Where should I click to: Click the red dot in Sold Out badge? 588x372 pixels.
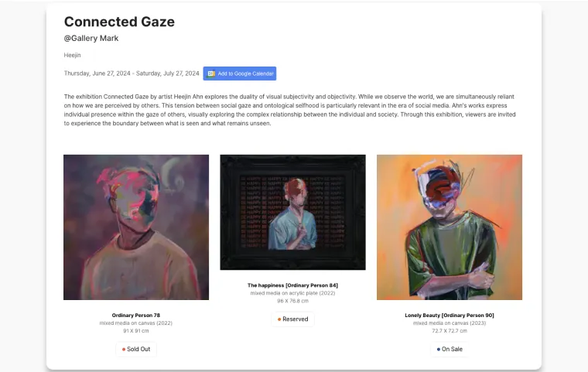(124, 350)
